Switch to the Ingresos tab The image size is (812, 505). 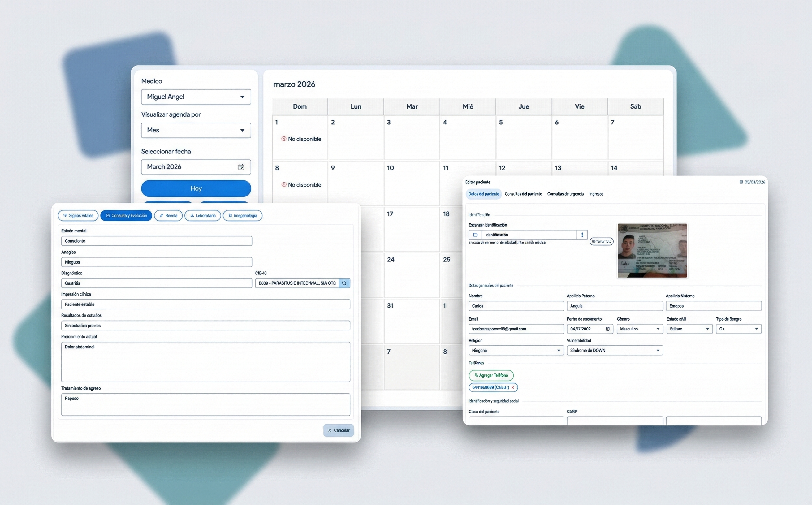596,194
